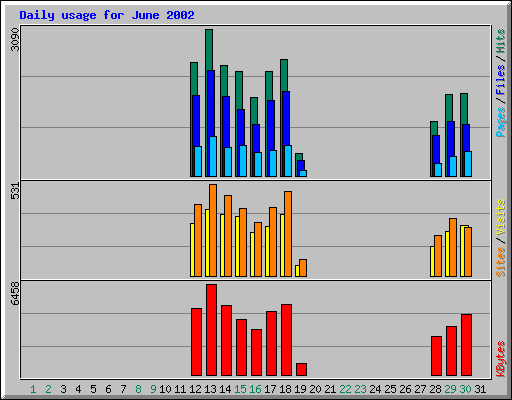Select the yellow Visits bar for day 28

(432, 261)
